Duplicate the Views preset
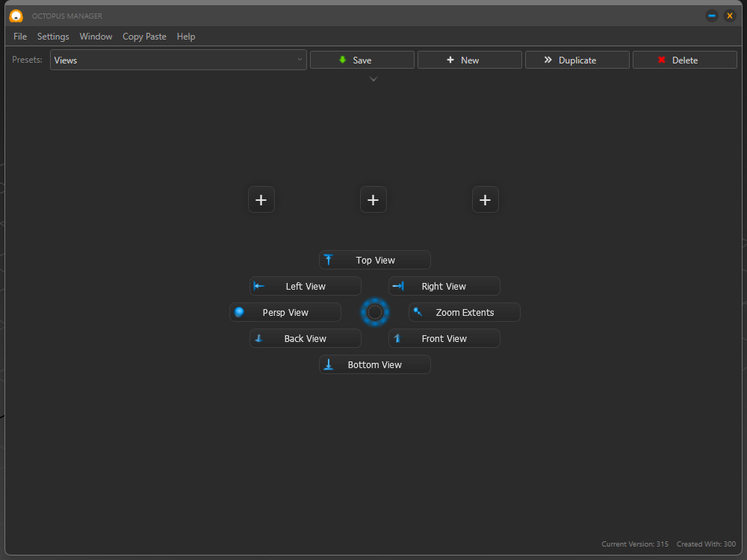The width and height of the screenshot is (747, 560). (577, 60)
